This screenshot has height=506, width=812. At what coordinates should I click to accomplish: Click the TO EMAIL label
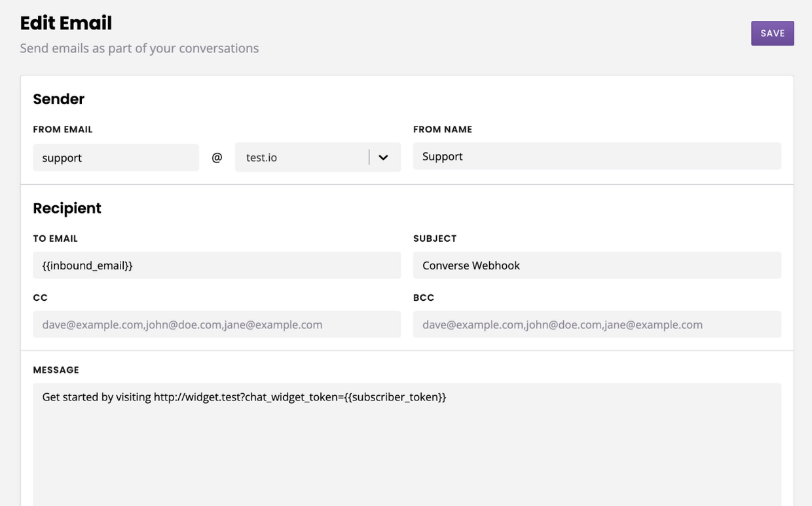coord(56,239)
